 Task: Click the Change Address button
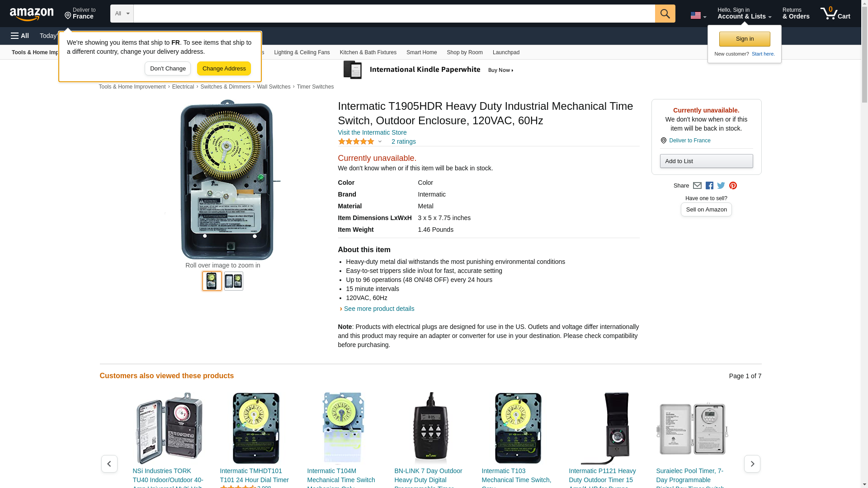(224, 69)
